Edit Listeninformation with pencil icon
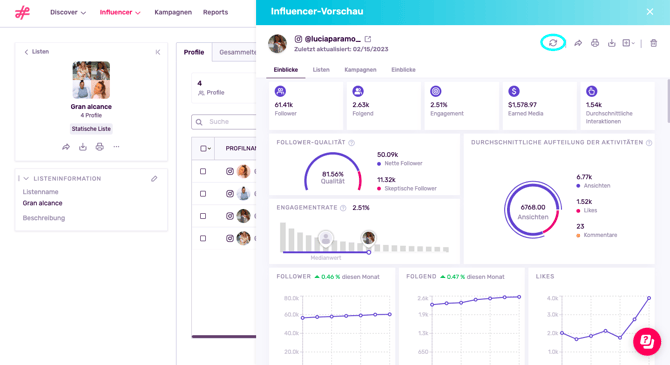This screenshot has height=365, width=670. click(x=154, y=179)
